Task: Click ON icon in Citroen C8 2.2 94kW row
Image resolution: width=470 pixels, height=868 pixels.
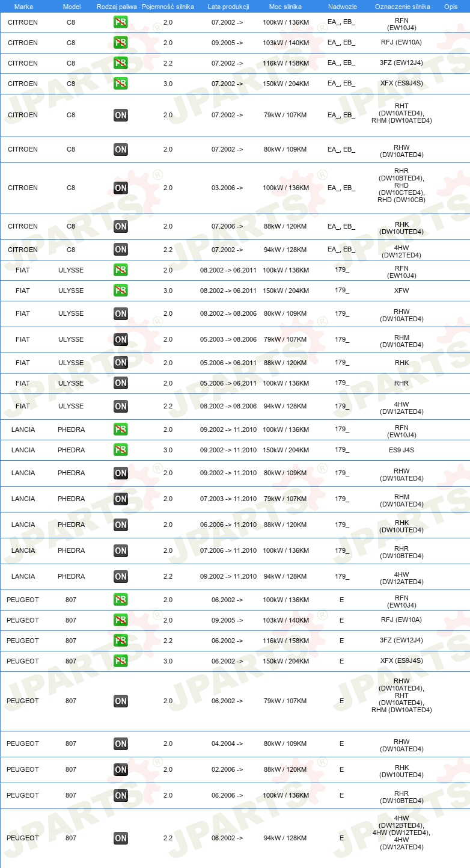Action: coord(120,250)
